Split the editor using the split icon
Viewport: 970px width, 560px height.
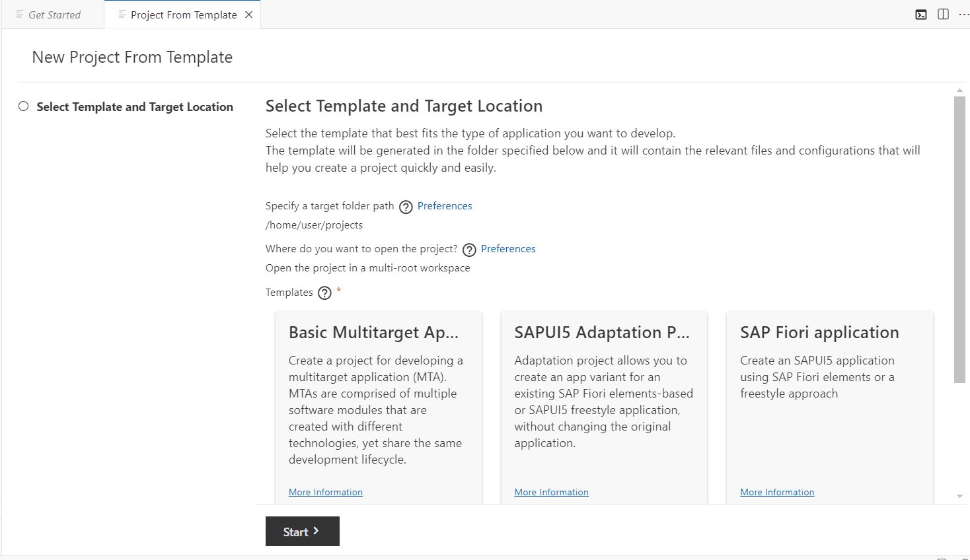943,14
